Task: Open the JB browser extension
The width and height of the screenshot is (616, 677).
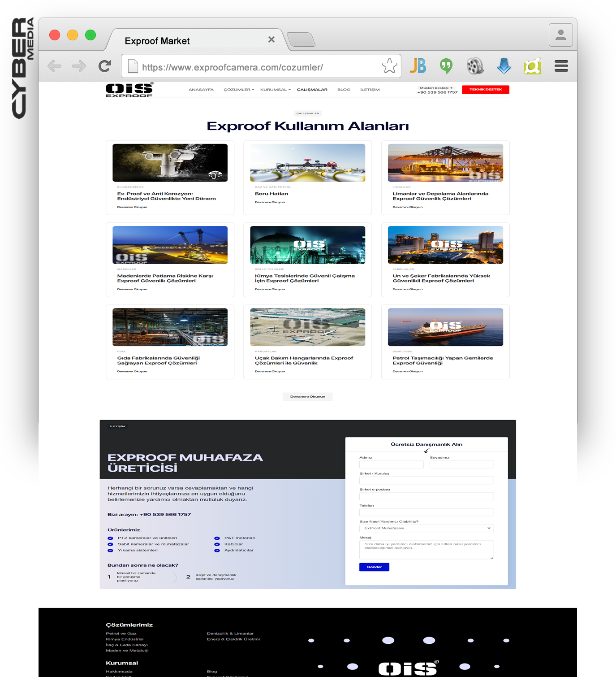Action: coord(418,66)
